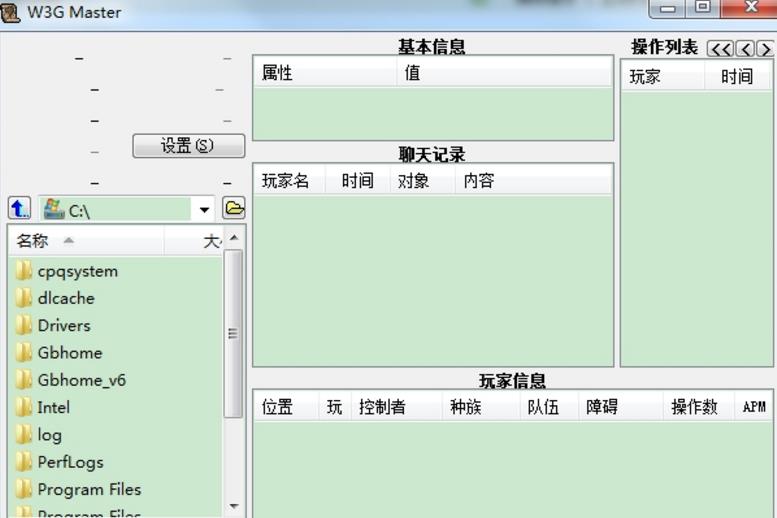The height and width of the screenshot is (518, 777).
Task: Sort chat log by 时间 column
Action: (x=357, y=180)
